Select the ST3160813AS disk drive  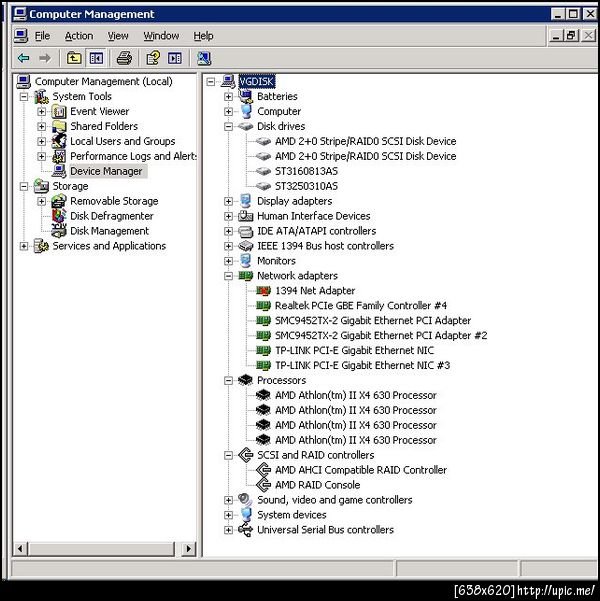coord(306,171)
